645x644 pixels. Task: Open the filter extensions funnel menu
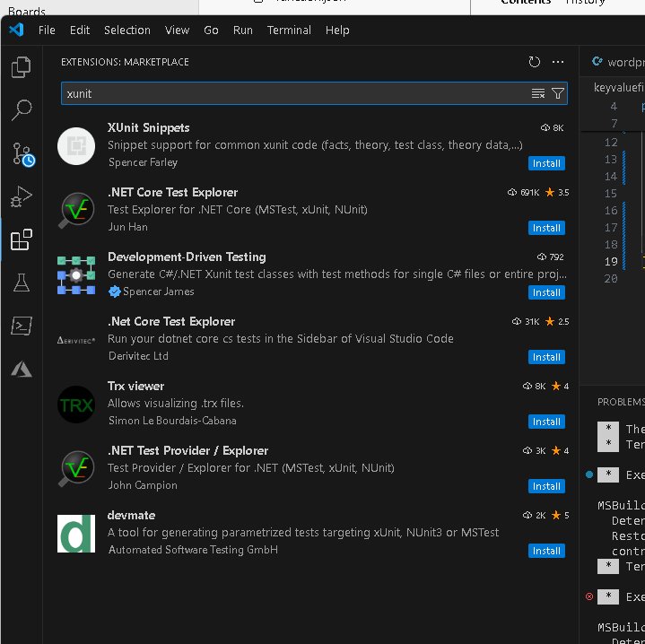pos(557,93)
